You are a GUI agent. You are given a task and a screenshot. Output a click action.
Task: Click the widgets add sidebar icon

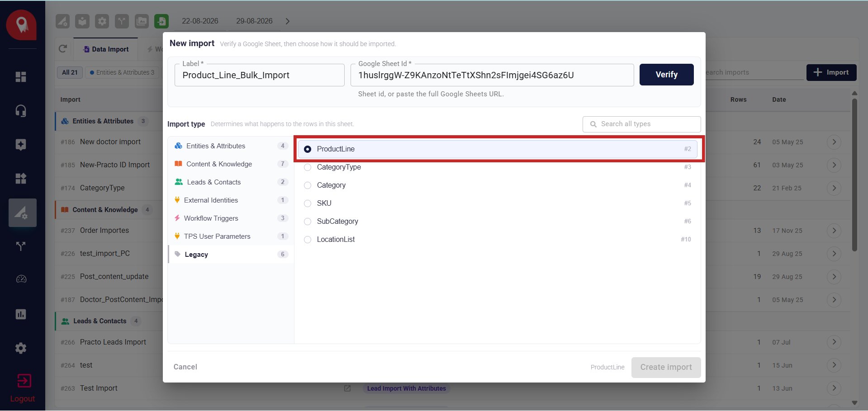(x=21, y=179)
